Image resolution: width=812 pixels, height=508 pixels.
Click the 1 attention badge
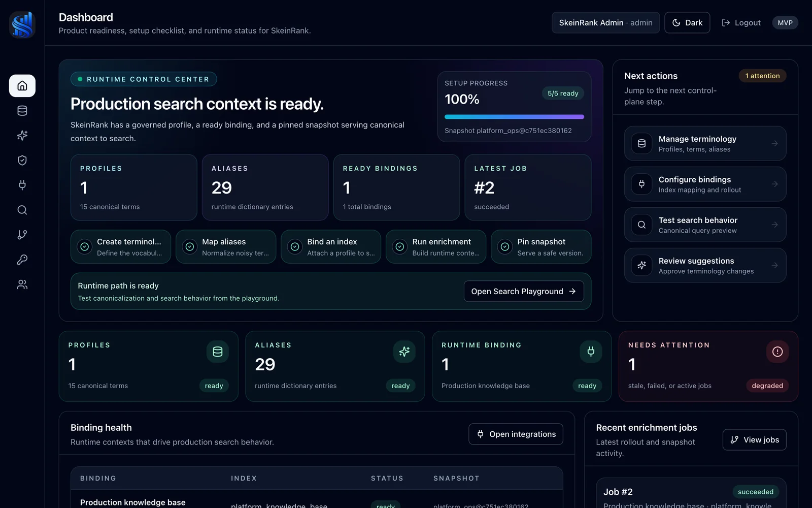[762, 76]
